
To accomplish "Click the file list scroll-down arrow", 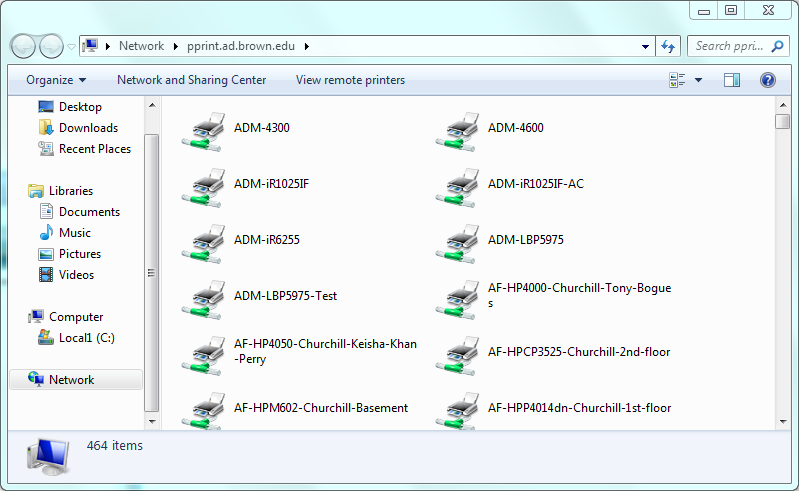I will point(783,422).
